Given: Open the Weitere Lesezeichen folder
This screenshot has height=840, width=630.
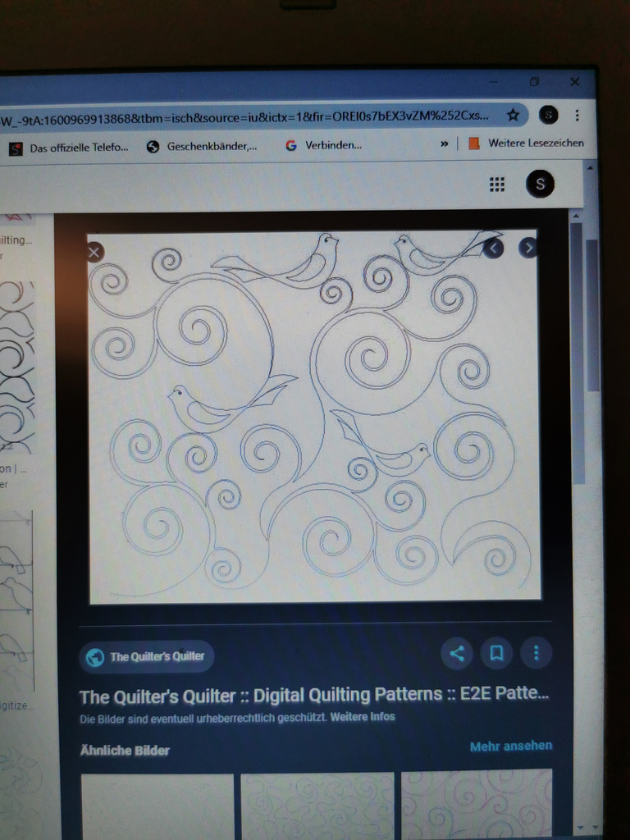Looking at the screenshot, I should pos(527,144).
